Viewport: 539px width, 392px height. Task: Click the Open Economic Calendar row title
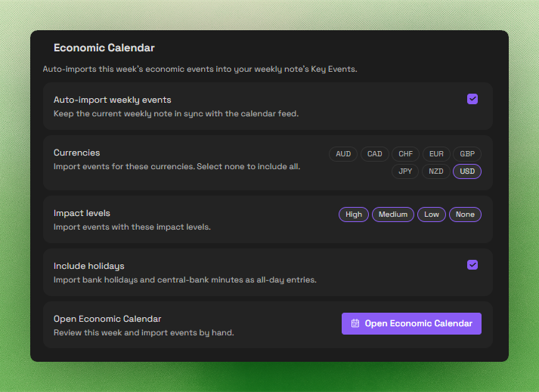tap(107, 319)
